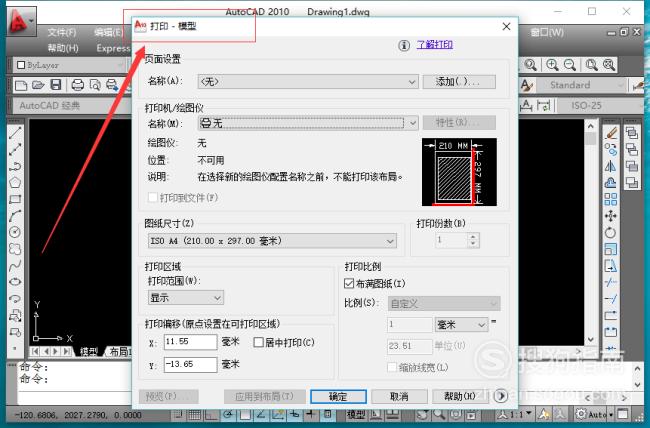650x428 pixels.
Task: Click the Zoom In magnifier icon
Action: tap(552, 65)
